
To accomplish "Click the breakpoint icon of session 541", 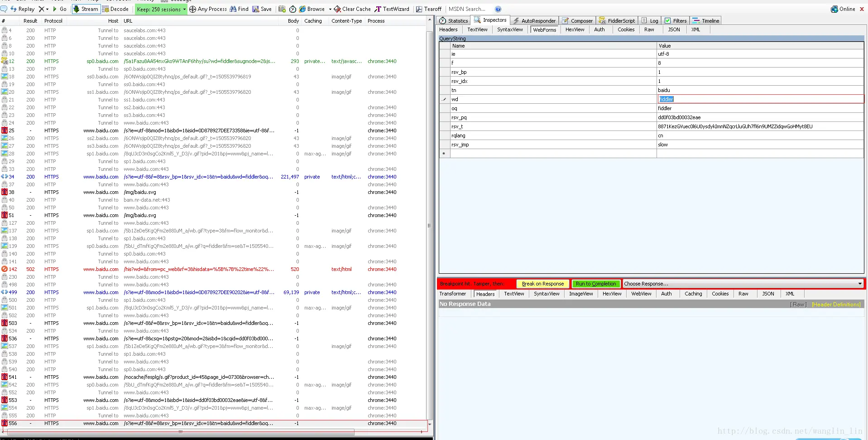I will click(5, 377).
